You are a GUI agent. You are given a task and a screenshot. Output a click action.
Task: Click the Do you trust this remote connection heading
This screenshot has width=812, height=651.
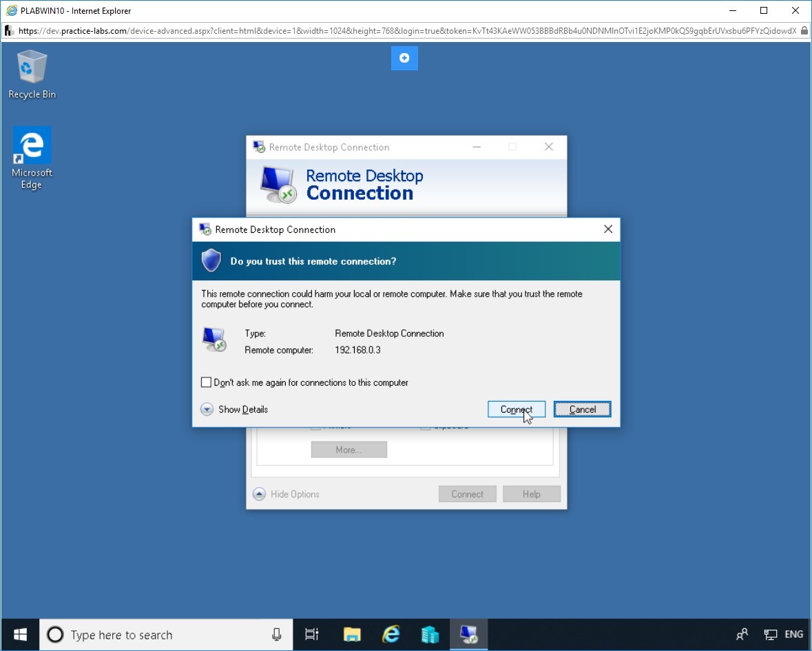313,262
